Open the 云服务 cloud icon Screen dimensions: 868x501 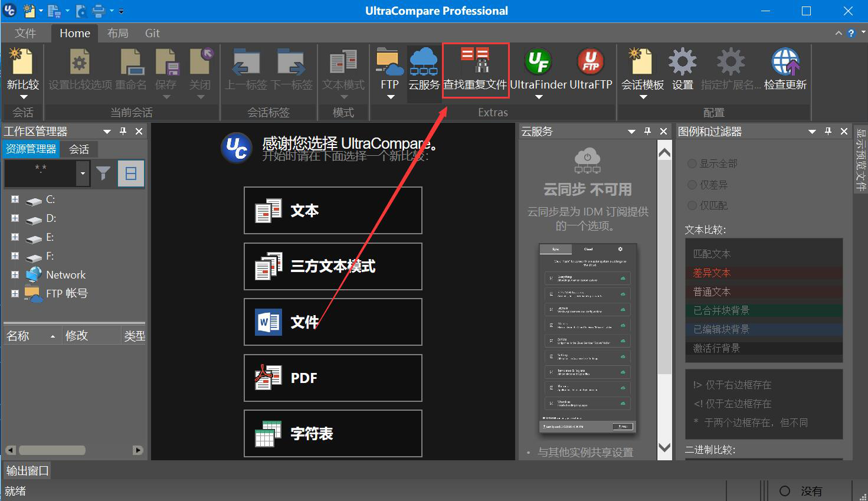tap(424, 72)
